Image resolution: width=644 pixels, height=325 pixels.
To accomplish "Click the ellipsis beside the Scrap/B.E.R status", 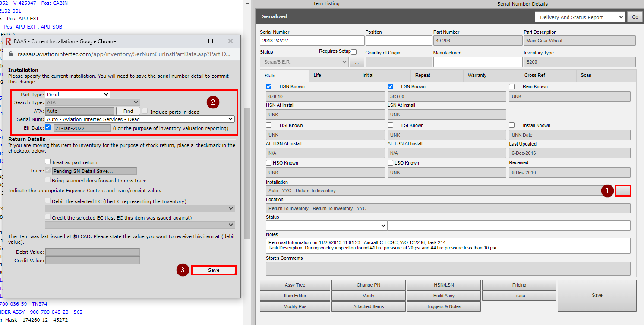I will [357, 61].
